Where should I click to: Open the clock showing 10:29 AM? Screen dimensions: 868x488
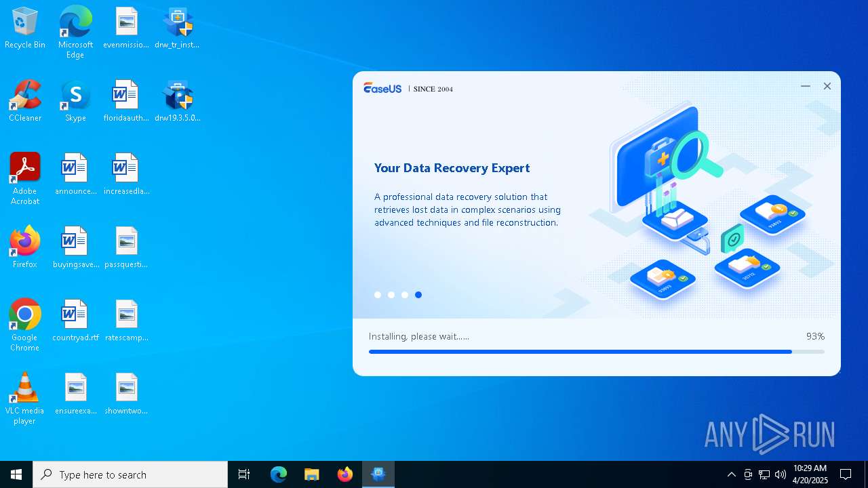[810, 474]
